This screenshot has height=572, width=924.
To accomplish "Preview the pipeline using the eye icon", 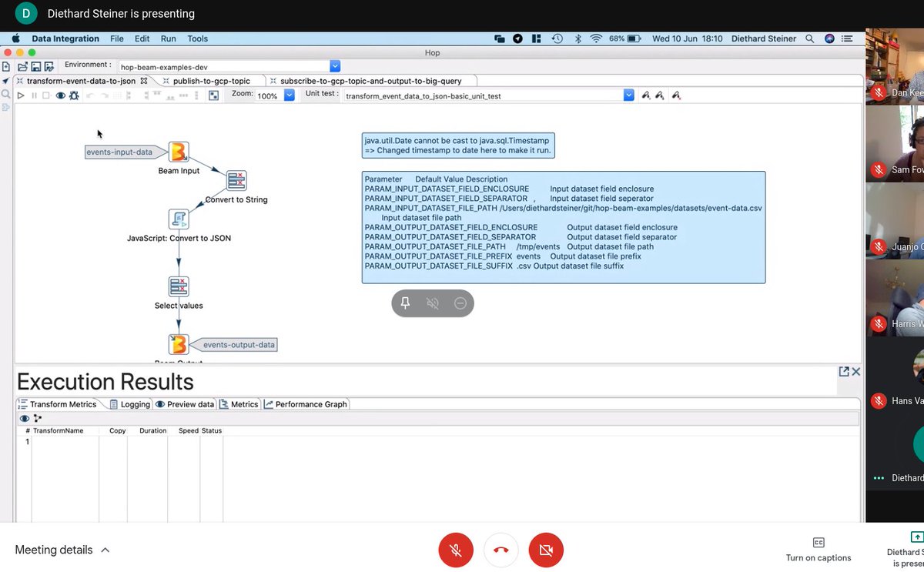I will 60,95.
